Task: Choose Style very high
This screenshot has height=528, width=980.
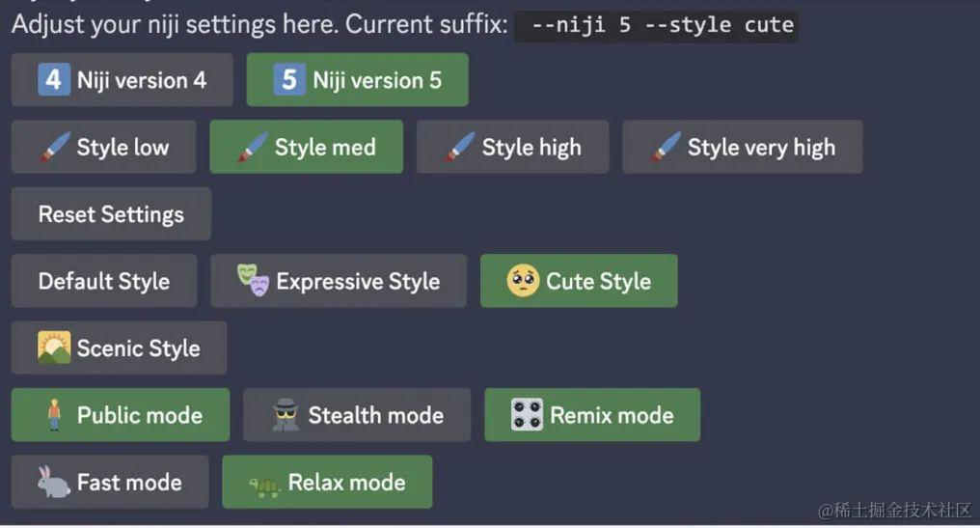Action: (x=743, y=147)
